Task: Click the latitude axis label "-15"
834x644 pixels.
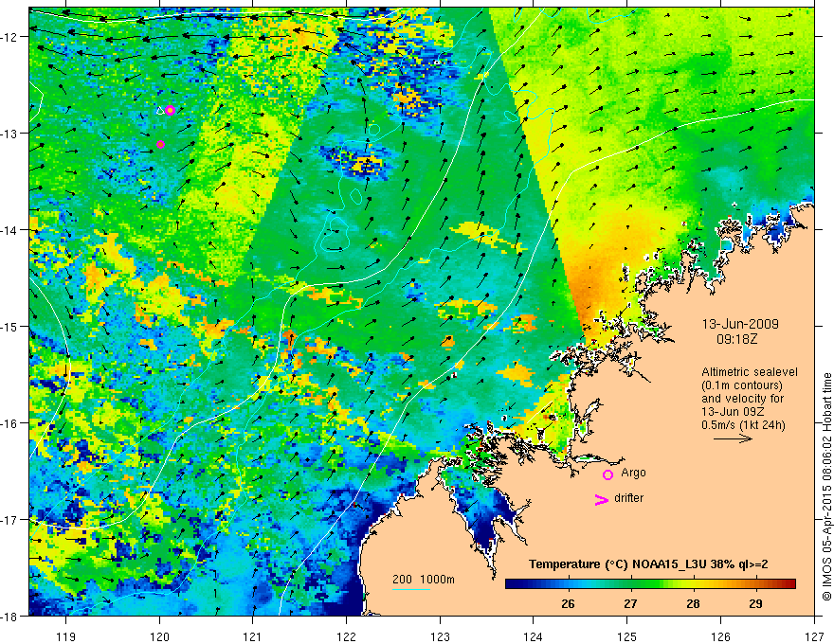Action: pos(9,326)
